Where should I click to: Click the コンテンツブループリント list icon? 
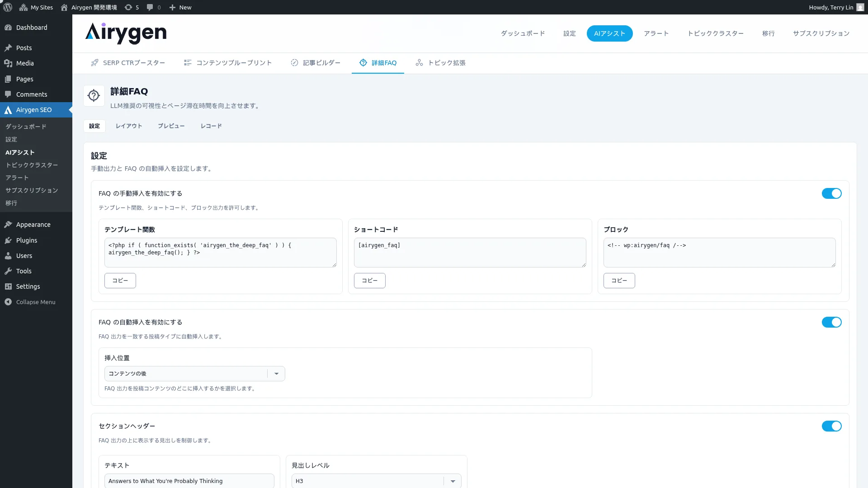(188, 63)
